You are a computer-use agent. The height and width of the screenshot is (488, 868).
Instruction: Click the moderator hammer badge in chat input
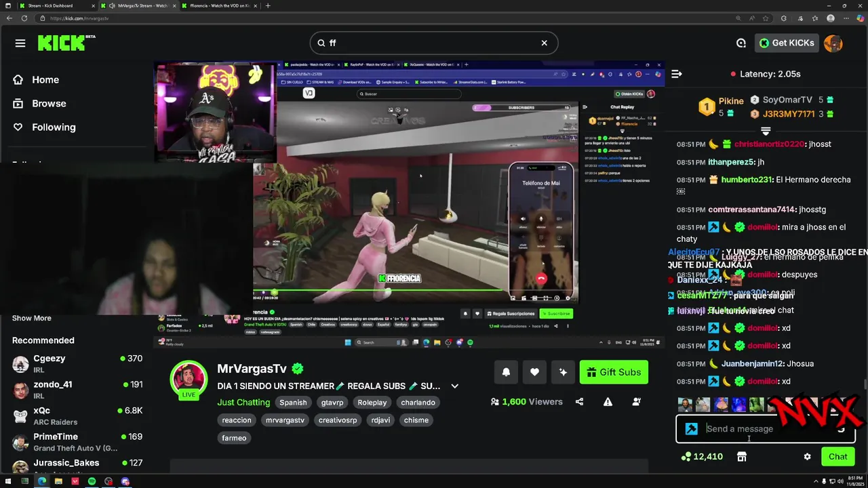click(x=691, y=428)
